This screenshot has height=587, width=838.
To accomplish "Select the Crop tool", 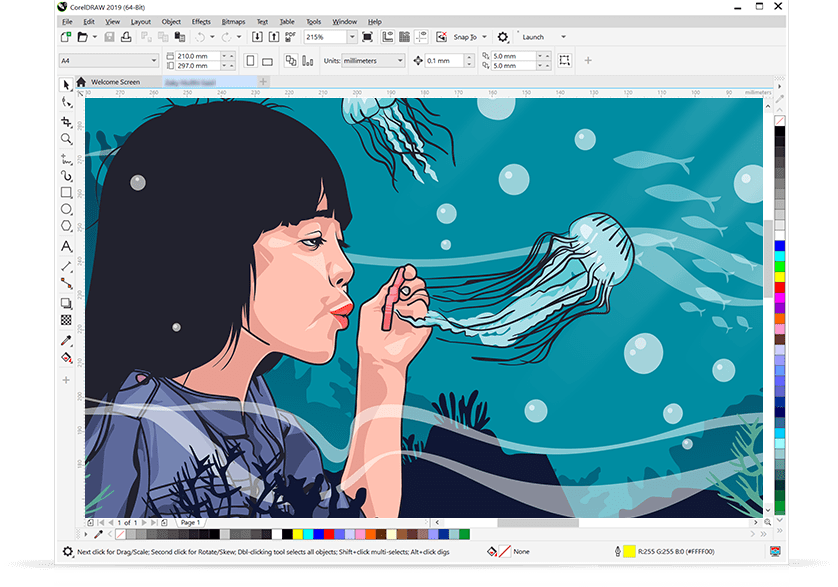I will click(x=67, y=121).
